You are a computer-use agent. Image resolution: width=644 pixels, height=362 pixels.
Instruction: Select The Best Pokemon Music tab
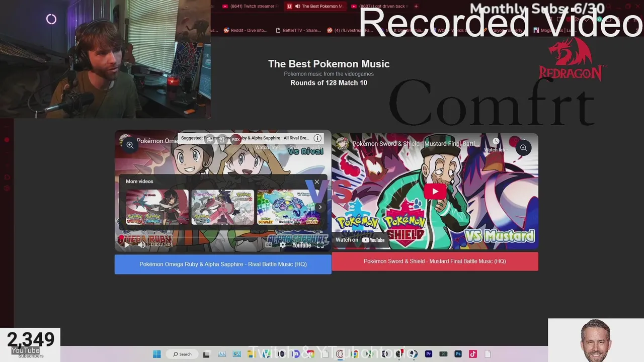pos(315,6)
